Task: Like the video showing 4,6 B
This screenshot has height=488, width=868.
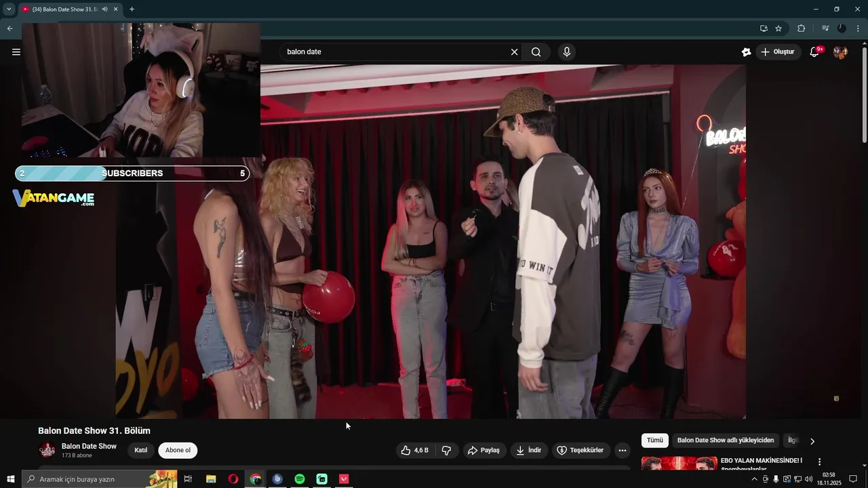Action: click(x=415, y=450)
